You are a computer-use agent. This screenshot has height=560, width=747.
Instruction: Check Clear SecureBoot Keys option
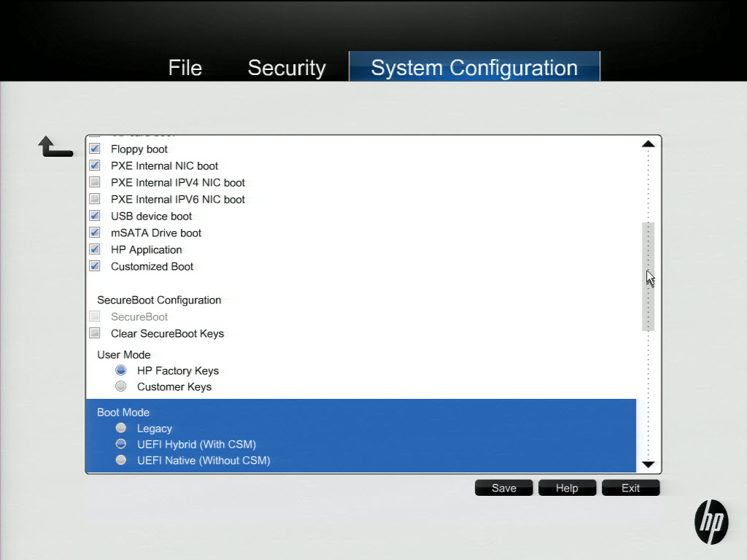[x=95, y=333]
